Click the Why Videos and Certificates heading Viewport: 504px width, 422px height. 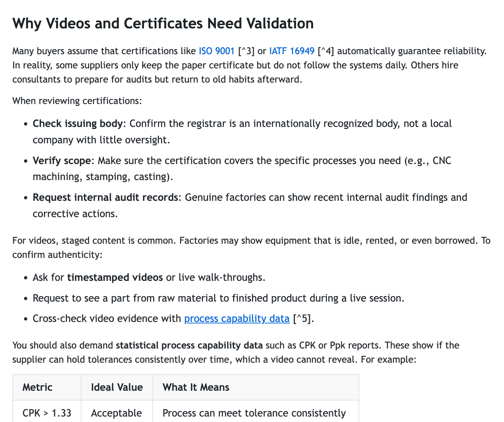pyautogui.click(x=163, y=24)
